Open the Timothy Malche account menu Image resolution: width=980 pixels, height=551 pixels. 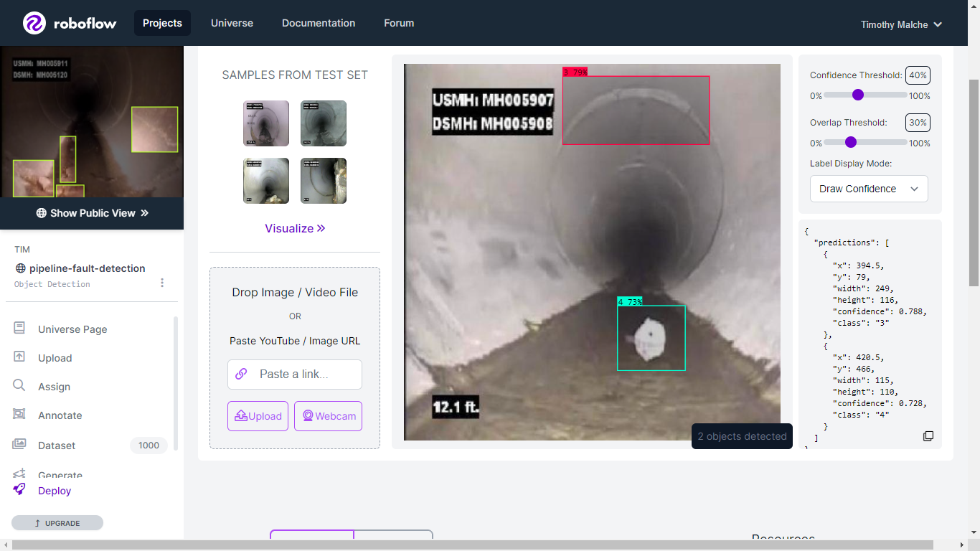(x=901, y=24)
